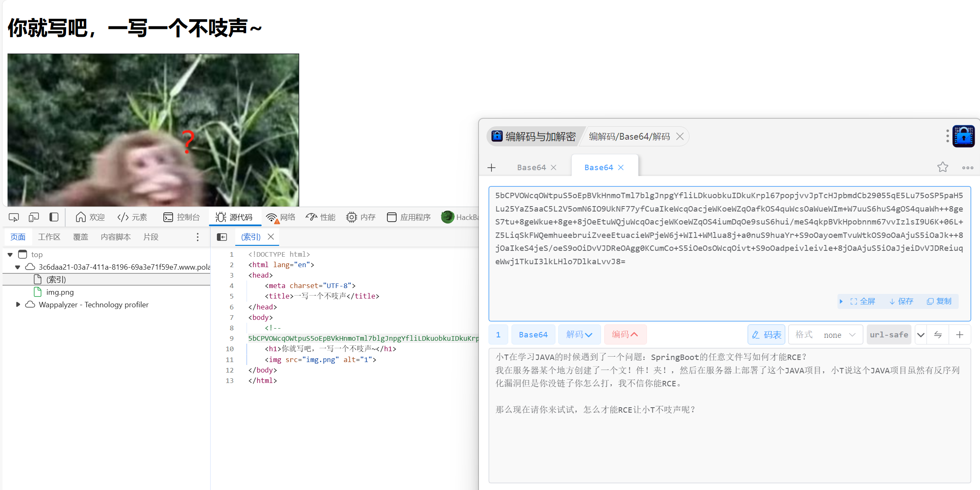Open the 解码 decode dropdown
Viewport: 980px width, 490px height.
(579, 334)
